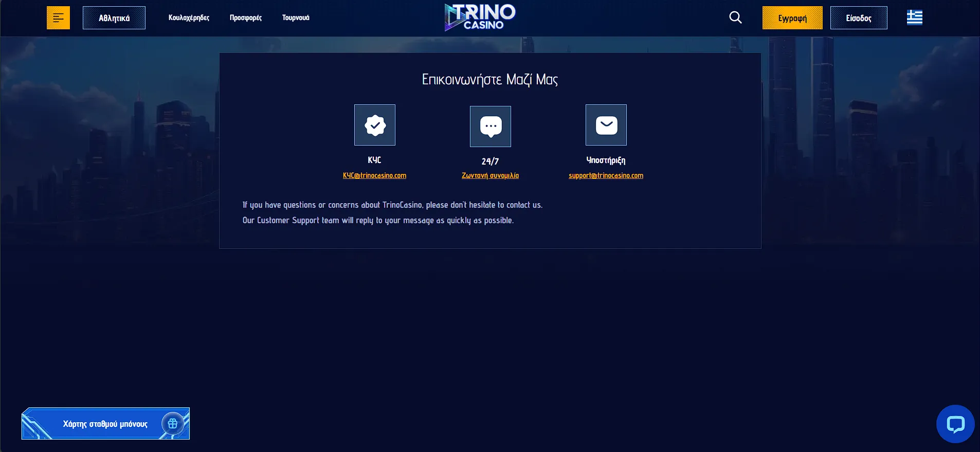Click the gift icon in bonus banner
This screenshot has width=980, height=452.
[x=173, y=424]
